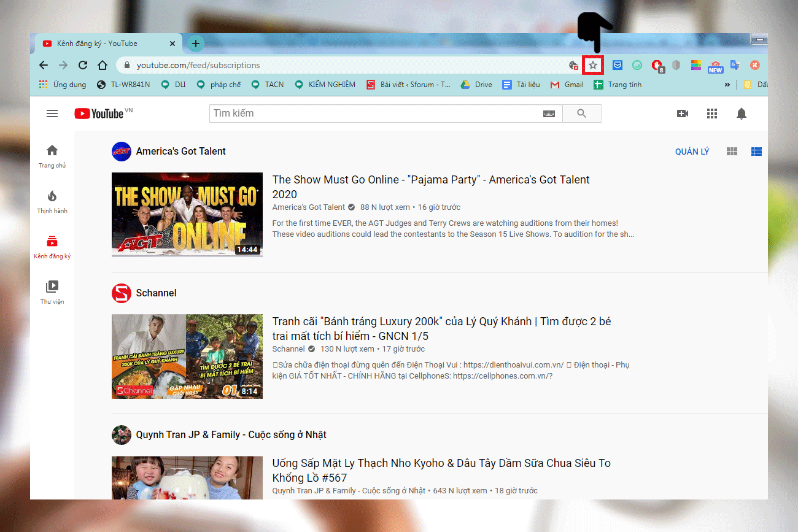
Task: Click the cookie blocked icon in address bar
Action: [x=574, y=65]
